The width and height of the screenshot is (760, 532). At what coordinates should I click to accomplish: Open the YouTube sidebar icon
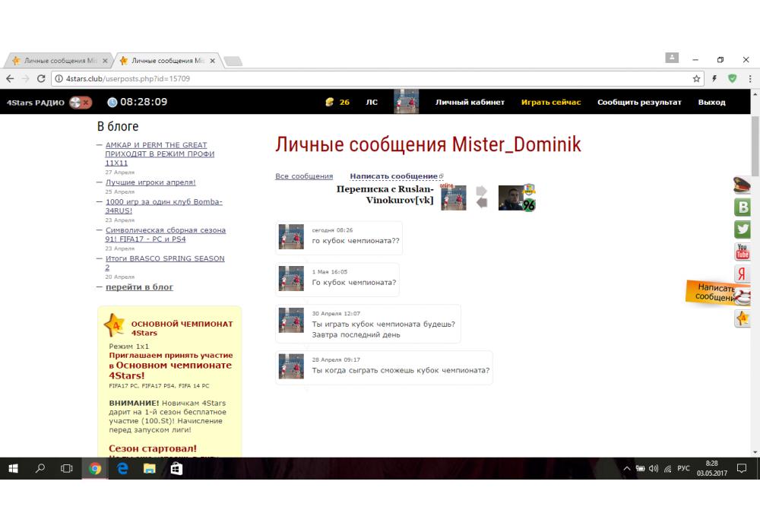743,252
